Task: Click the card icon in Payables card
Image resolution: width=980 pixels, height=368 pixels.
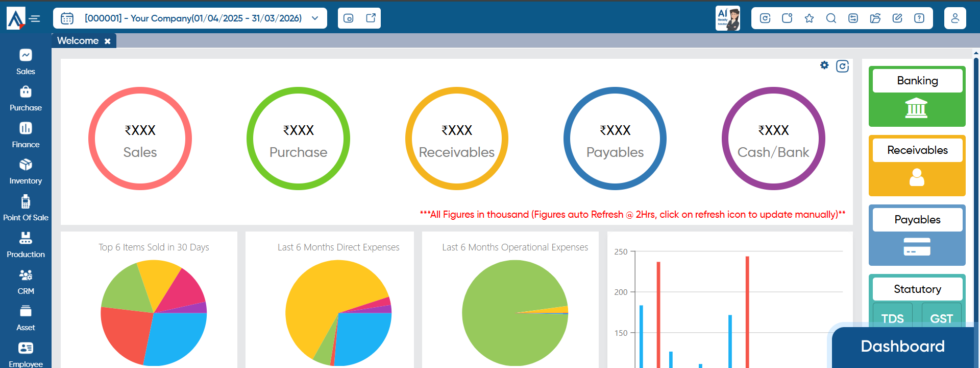Action: 917,247
